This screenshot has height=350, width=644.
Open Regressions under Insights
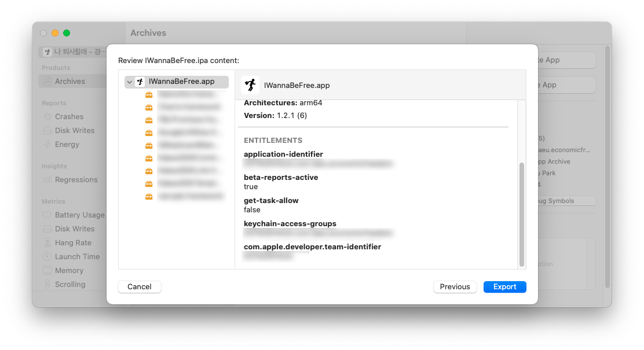(x=76, y=180)
